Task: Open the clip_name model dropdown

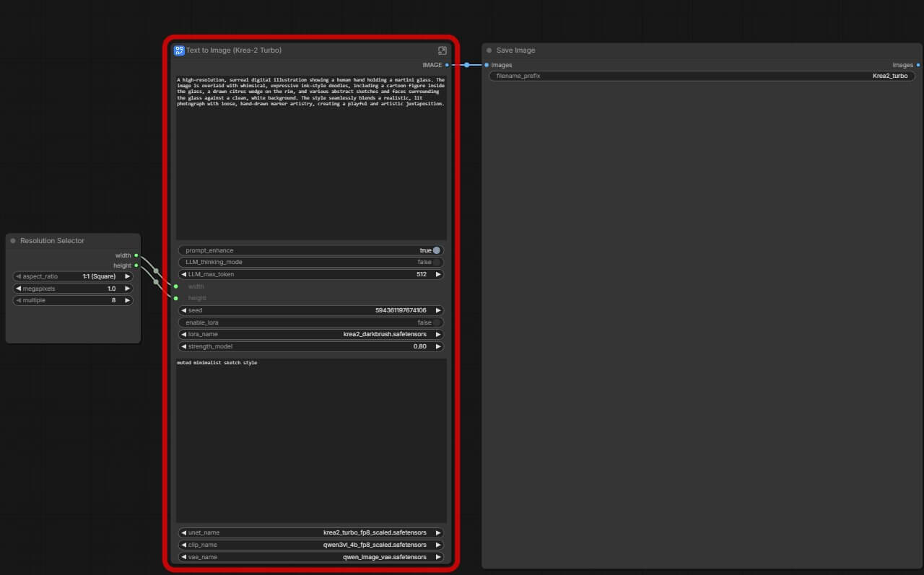Action: click(311, 545)
